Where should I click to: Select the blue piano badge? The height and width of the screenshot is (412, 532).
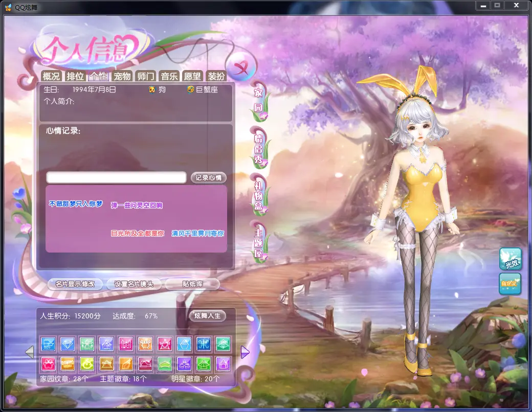point(48,344)
